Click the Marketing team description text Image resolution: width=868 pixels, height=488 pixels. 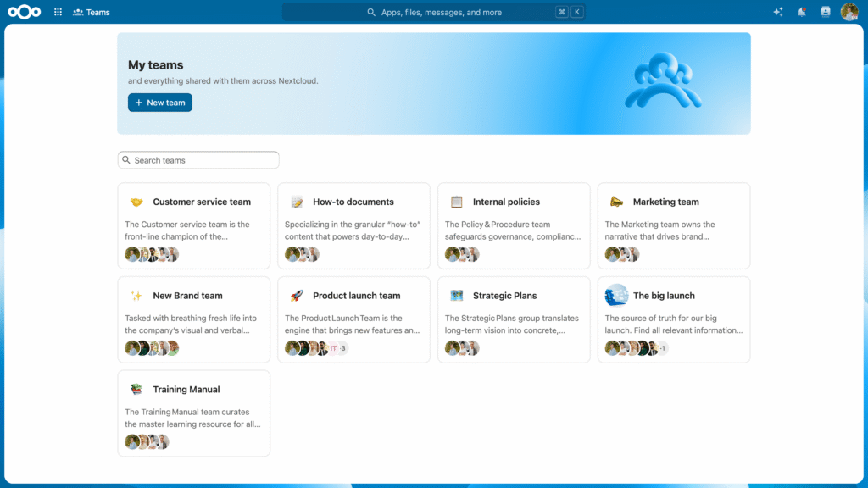pyautogui.click(x=659, y=230)
